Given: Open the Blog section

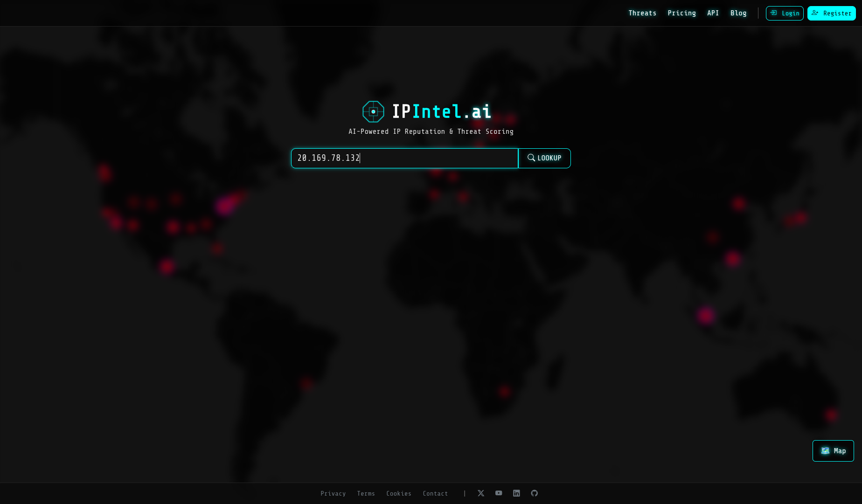Looking at the screenshot, I should tap(738, 13).
